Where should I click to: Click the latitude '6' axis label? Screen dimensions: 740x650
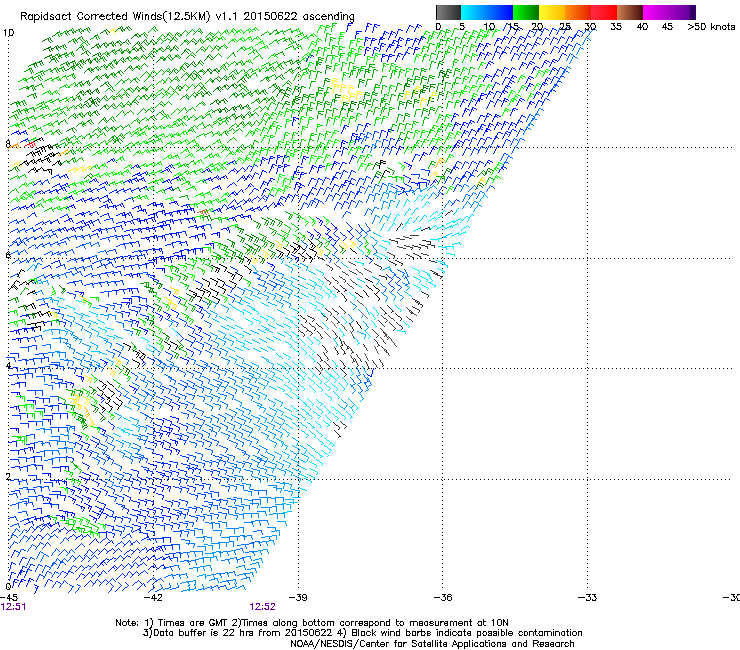(8, 255)
